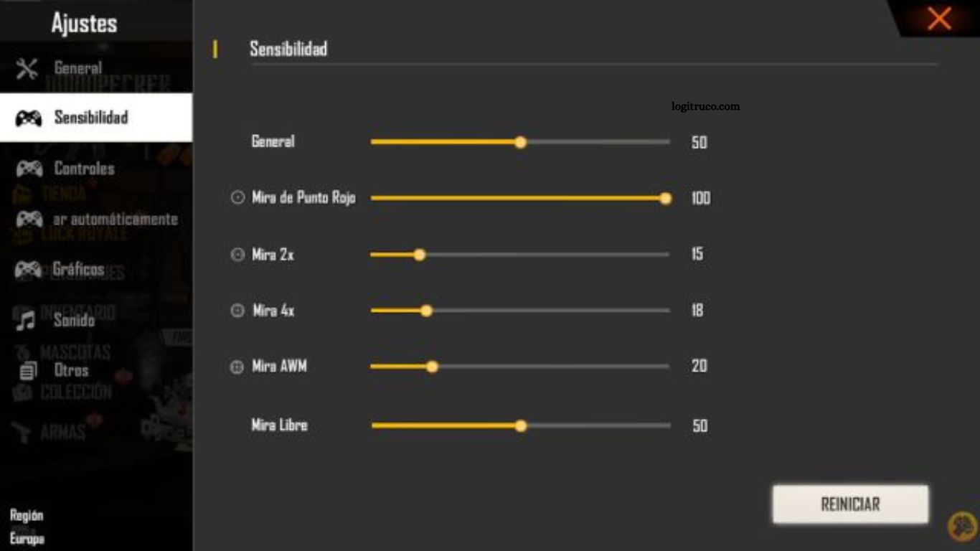Click the General sensitivity slider handle
This screenshot has height=551, width=980.
[521, 142]
